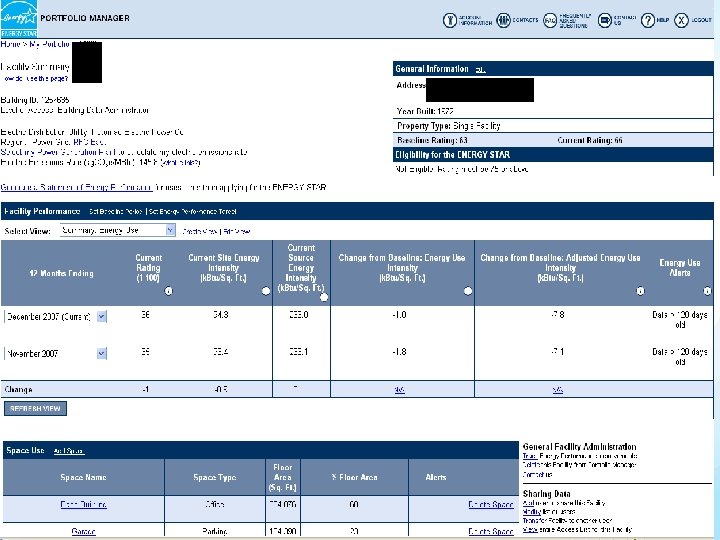The height and width of the screenshot is (540, 720).
Task: Click the Parking space type cell
Action: tap(214, 531)
